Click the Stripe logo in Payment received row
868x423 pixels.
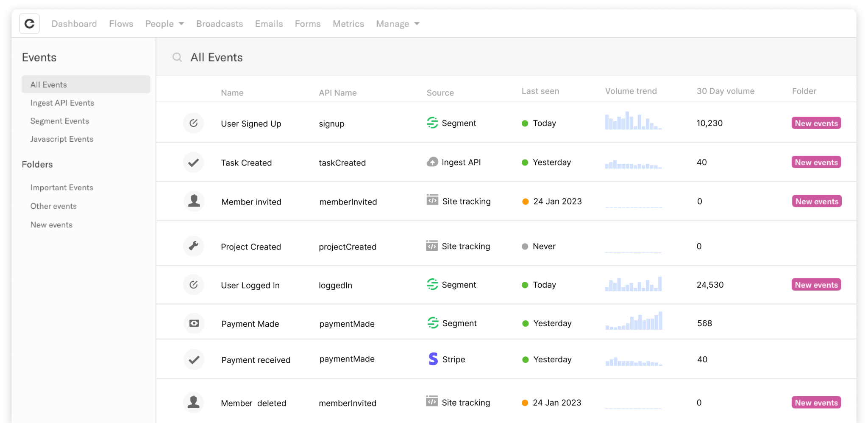coord(433,359)
